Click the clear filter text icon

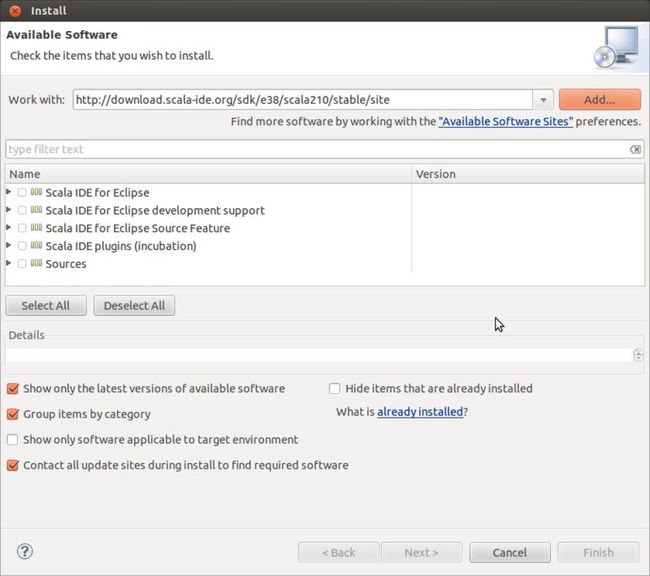click(x=635, y=149)
